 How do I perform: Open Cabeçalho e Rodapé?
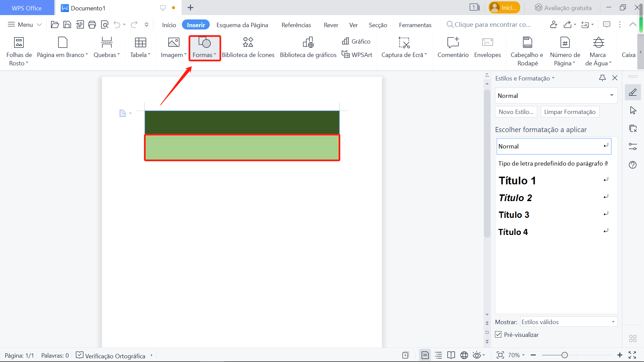click(527, 51)
